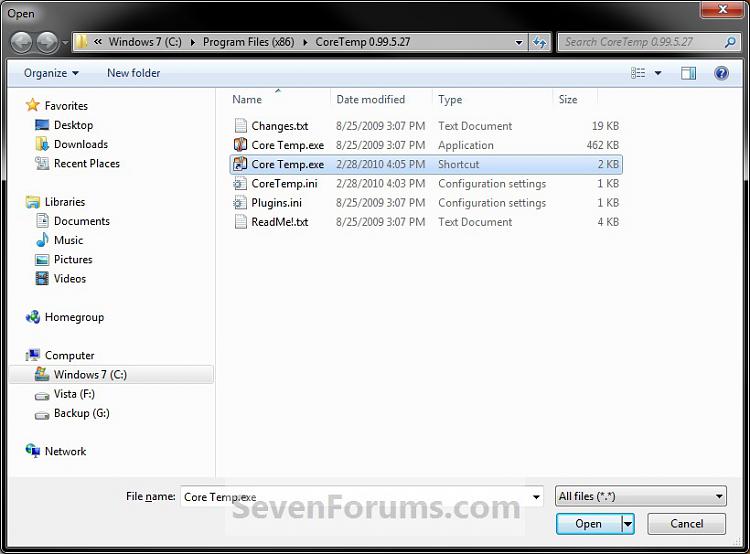The height and width of the screenshot is (554, 750).
Task: Click the Help question mark icon
Action: 721,73
